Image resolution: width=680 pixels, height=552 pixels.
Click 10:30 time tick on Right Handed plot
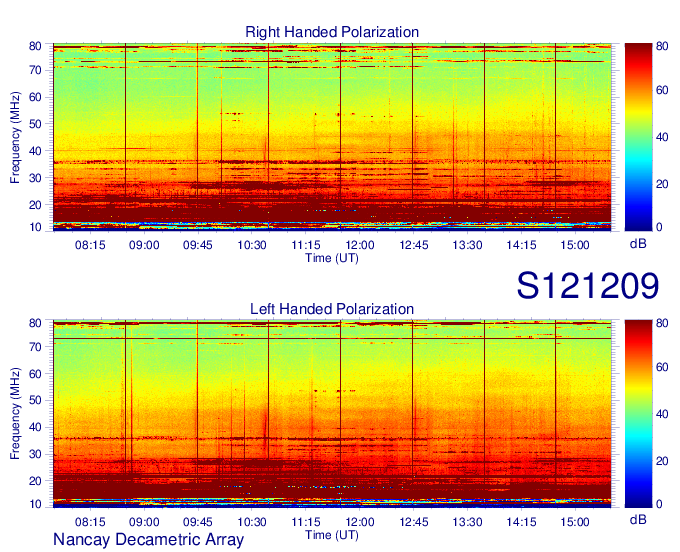[x=252, y=245]
